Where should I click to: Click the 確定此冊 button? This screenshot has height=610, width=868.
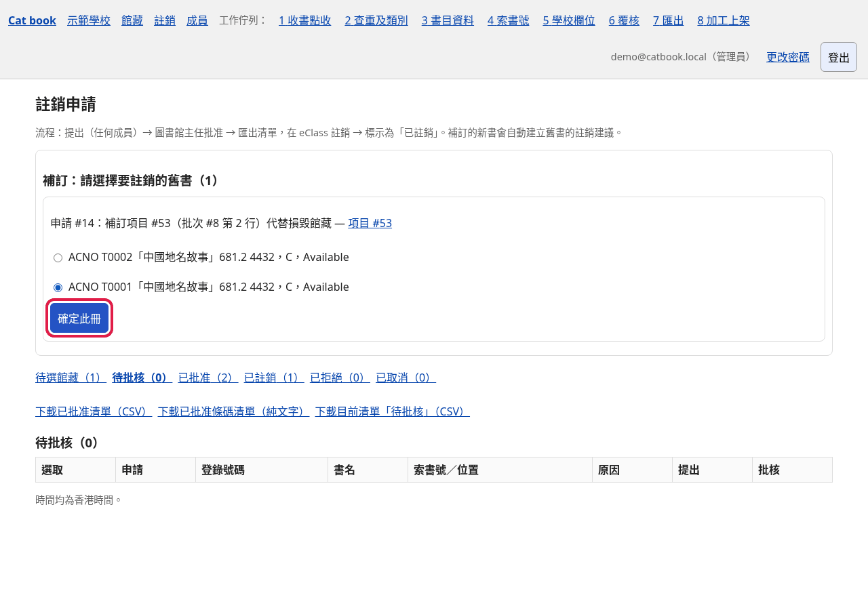[79, 318]
